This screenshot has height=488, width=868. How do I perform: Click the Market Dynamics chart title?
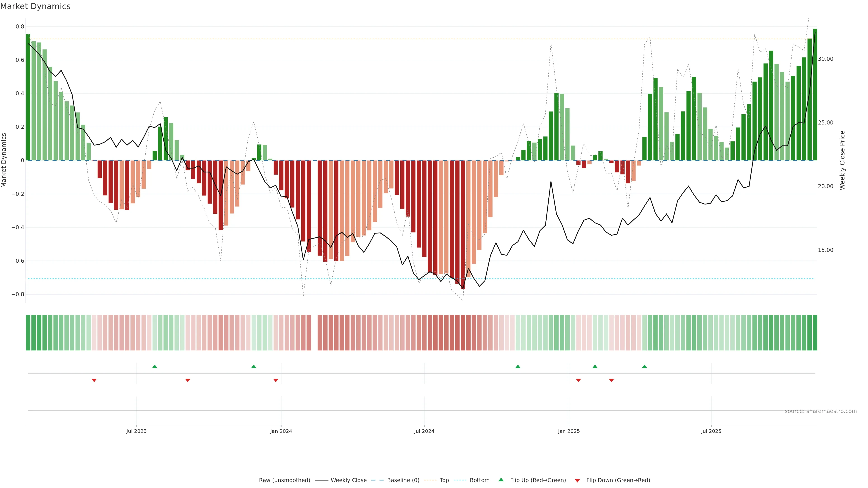[x=35, y=6]
